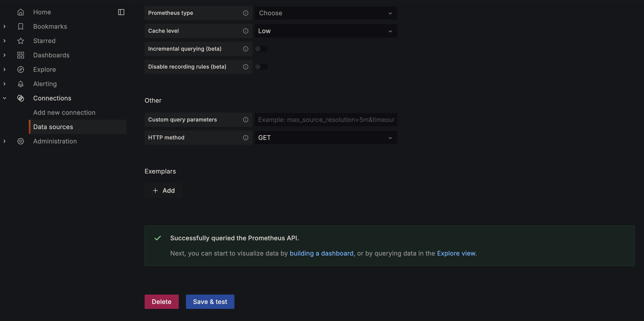644x321 pixels.
Task: Open Add new connection
Action: tap(64, 112)
